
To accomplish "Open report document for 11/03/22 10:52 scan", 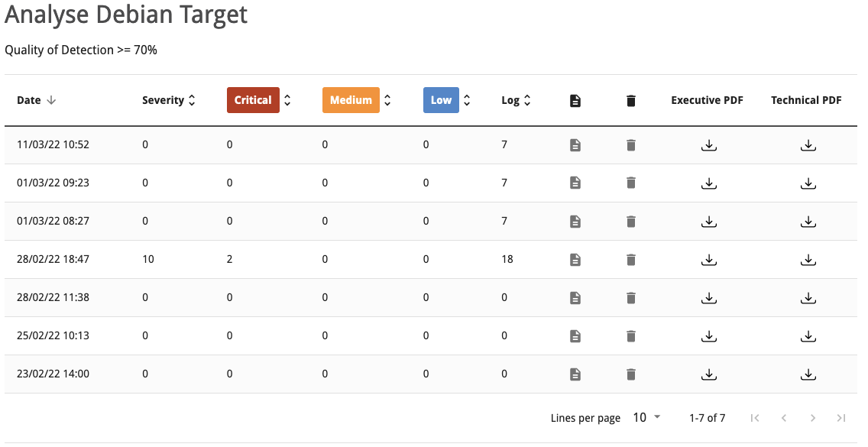I will pos(575,145).
